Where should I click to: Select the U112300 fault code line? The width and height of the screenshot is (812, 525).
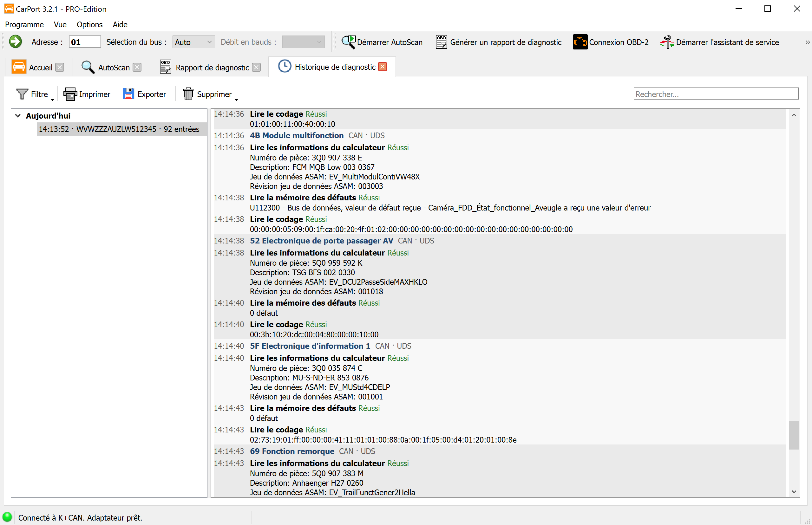[x=450, y=208]
